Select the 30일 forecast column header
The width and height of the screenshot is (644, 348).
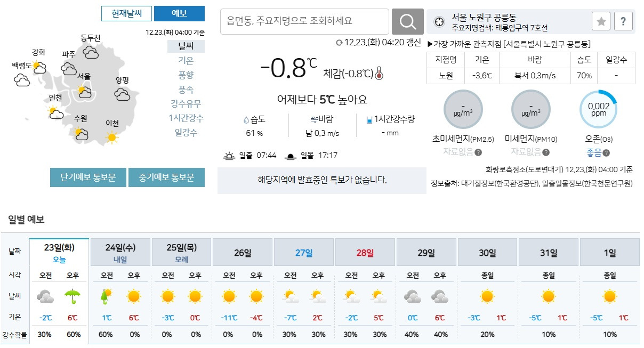click(x=487, y=253)
